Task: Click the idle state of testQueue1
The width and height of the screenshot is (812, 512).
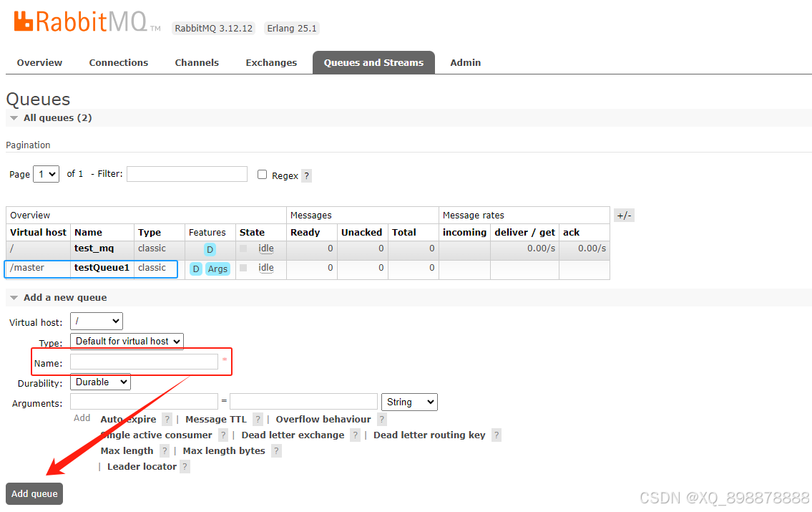Action: (x=266, y=268)
